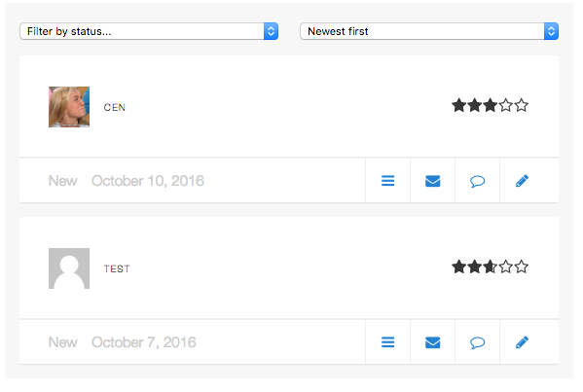Click October 7, 2016 date text

(x=144, y=342)
